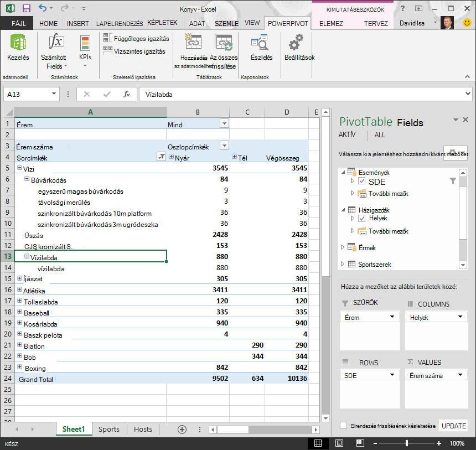The width and height of the screenshot is (476, 450).
Task: Open the Hosts sheet tab
Action: coord(143,430)
